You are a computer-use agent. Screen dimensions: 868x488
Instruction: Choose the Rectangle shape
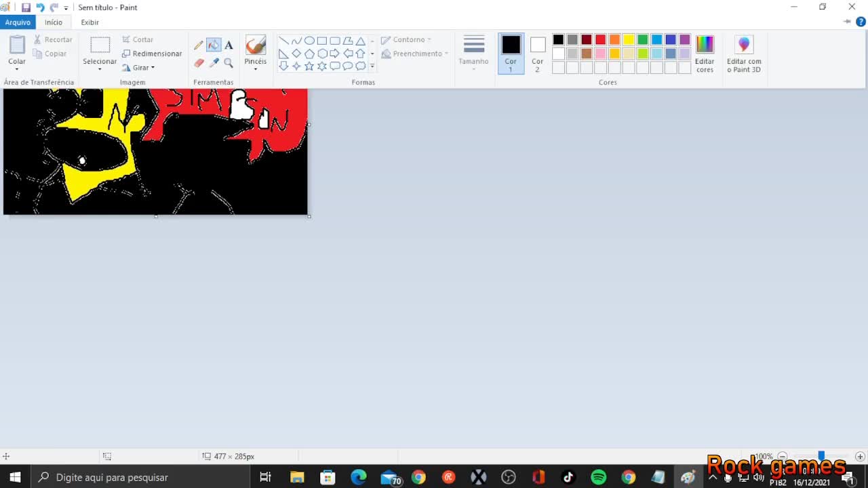(322, 41)
